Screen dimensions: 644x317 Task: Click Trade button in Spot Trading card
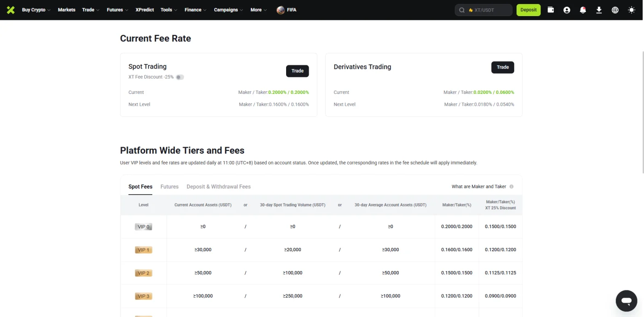298,71
